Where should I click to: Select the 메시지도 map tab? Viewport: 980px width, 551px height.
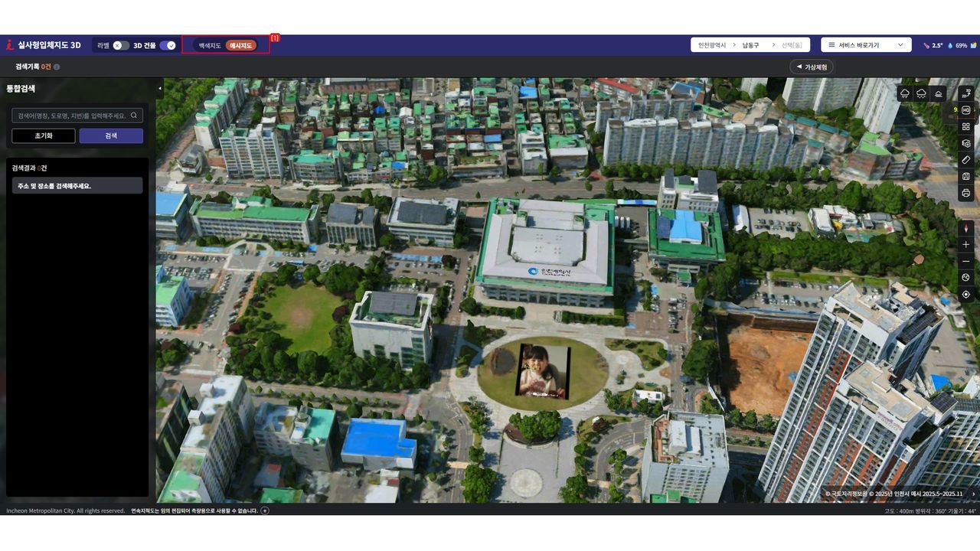tap(241, 45)
